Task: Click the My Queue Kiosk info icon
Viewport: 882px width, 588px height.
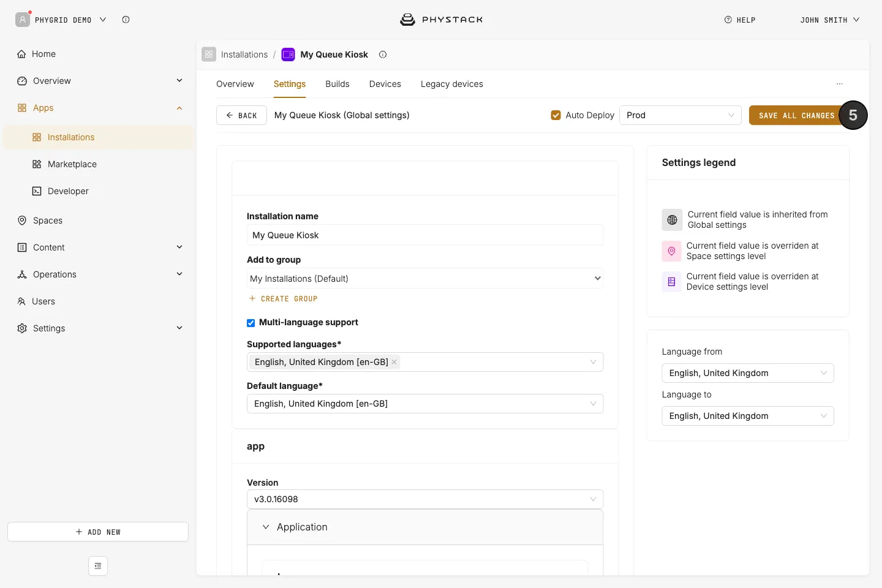Action: coord(383,55)
